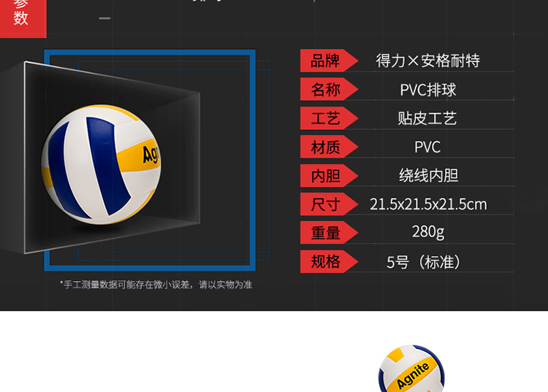Click the 5号（标准） specification value
Image resolution: width=548 pixels, height=392 pixels.
(x=427, y=261)
